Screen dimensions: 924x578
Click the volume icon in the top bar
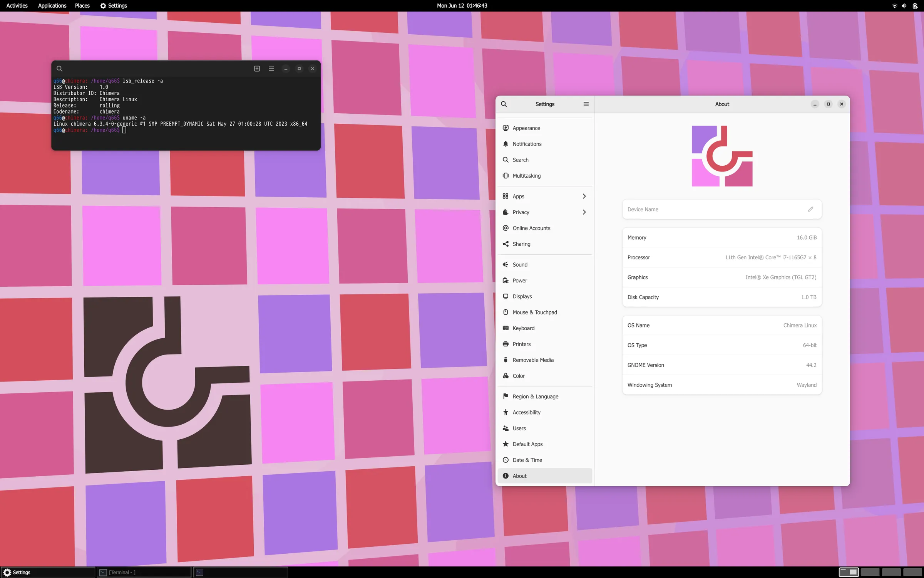click(904, 6)
